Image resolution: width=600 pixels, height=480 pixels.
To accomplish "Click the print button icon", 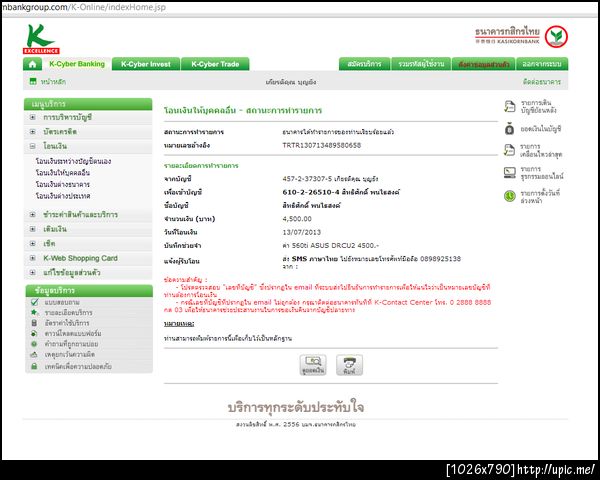I will point(349,365).
